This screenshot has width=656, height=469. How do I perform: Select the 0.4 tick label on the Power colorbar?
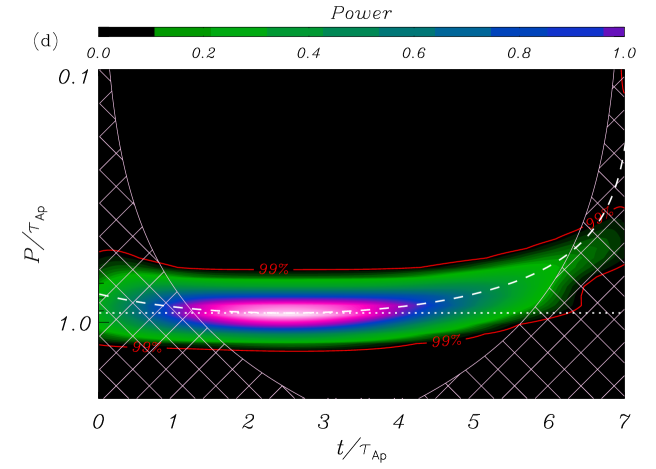pyautogui.click(x=309, y=53)
